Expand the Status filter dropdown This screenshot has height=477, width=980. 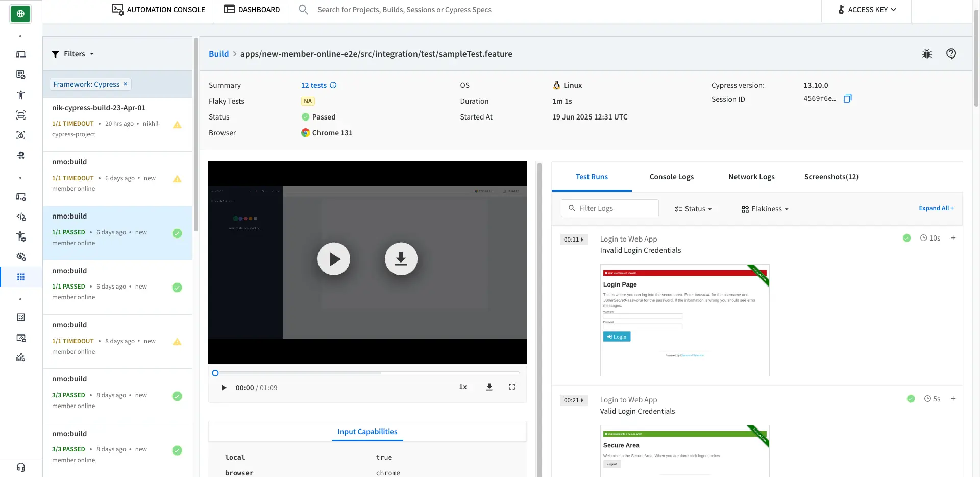click(693, 209)
